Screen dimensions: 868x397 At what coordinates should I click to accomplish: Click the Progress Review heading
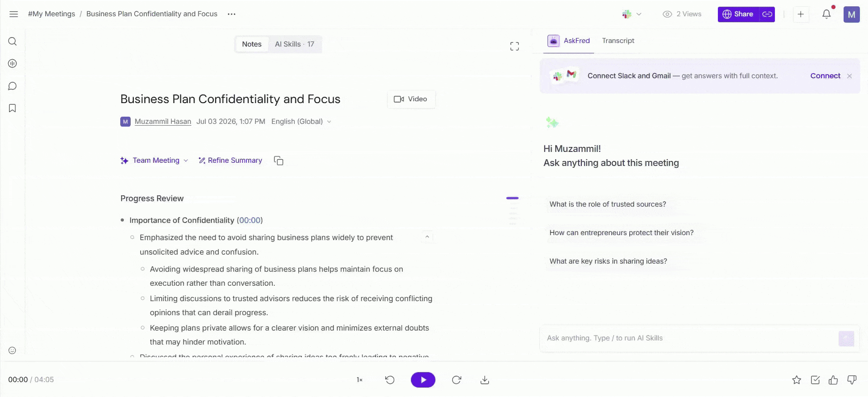[x=152, y=198]
